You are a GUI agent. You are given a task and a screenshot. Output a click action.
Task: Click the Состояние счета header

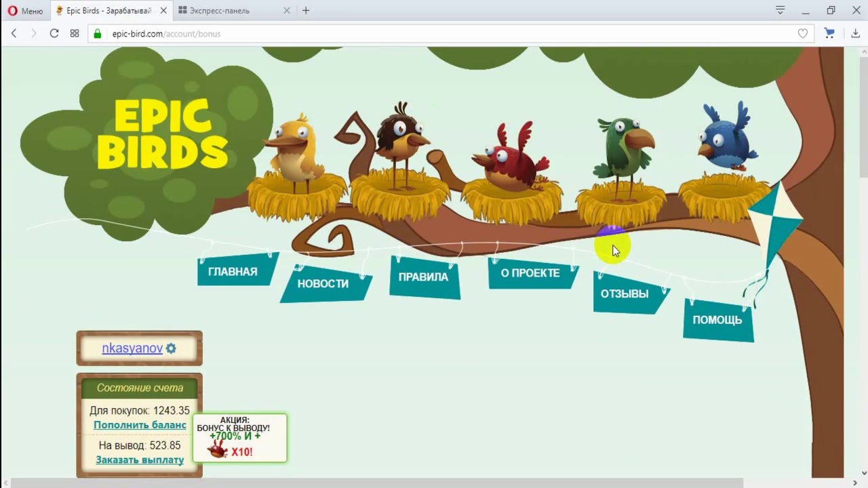(x=140, y=388)
